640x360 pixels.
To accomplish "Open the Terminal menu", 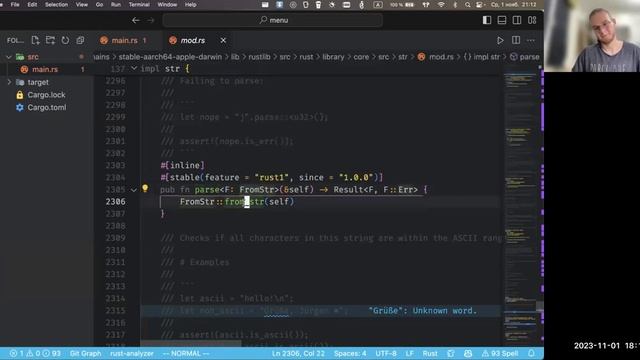I will 139,4.
